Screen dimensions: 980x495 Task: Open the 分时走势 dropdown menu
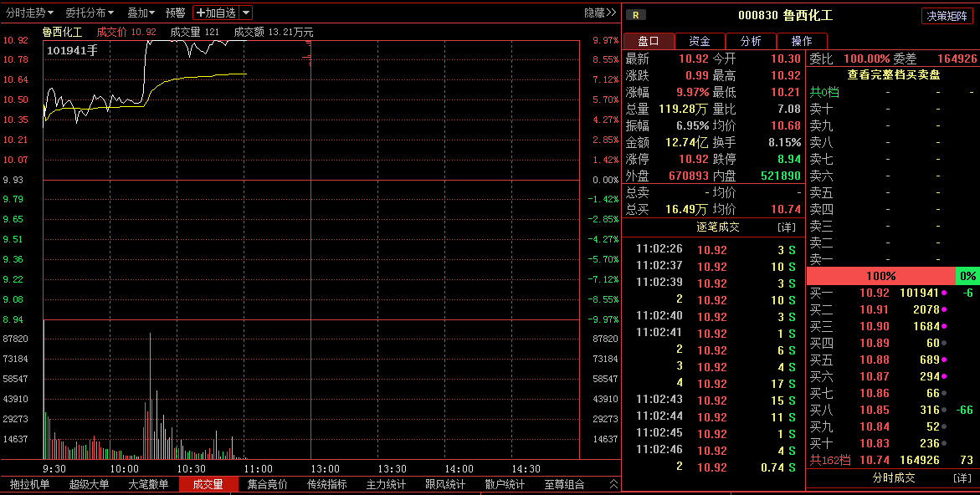[29, 13]
